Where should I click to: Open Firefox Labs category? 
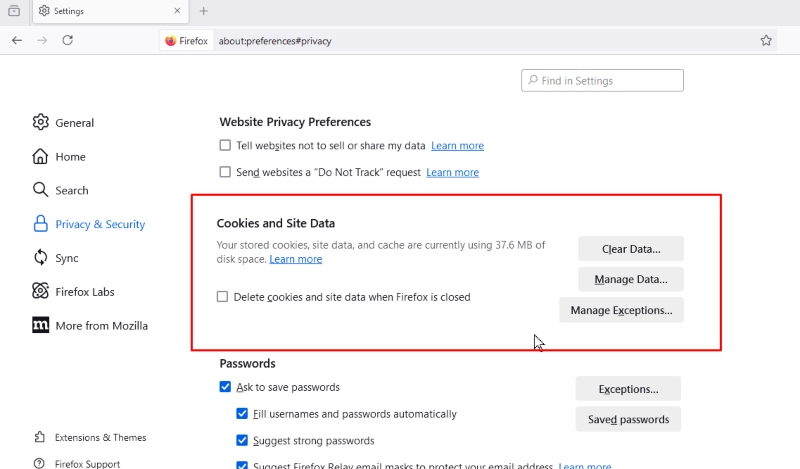[73, 292]
